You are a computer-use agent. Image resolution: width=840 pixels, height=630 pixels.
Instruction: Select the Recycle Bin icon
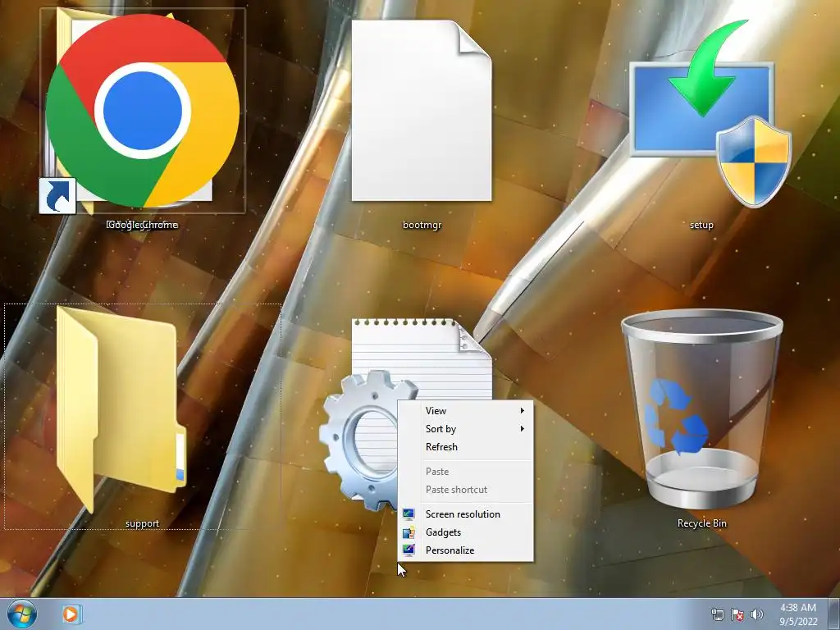coord(702,410)
